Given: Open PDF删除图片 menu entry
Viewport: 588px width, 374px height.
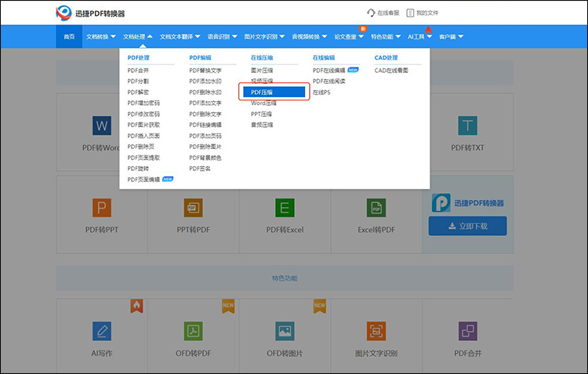Looking at the screenshot, I should tap(205, 147).
